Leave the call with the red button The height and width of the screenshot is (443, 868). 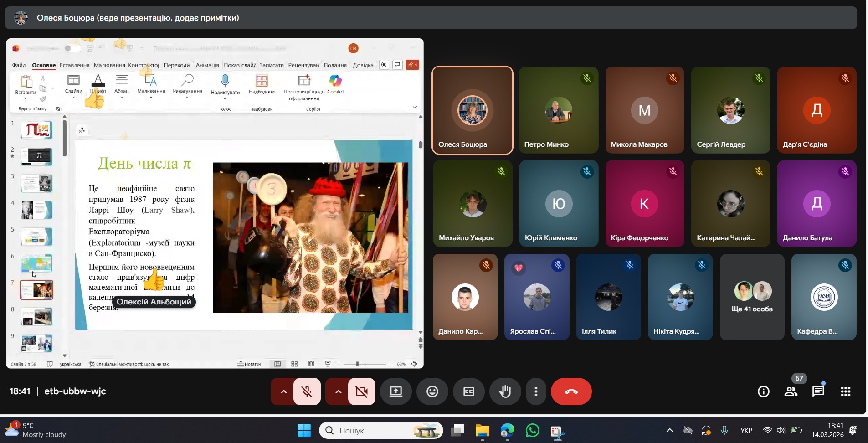pyautogui.click(x=571, y=391)
